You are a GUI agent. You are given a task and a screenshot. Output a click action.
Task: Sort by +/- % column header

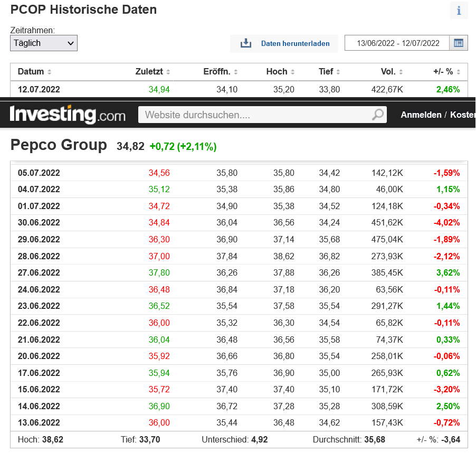(442, 72)
